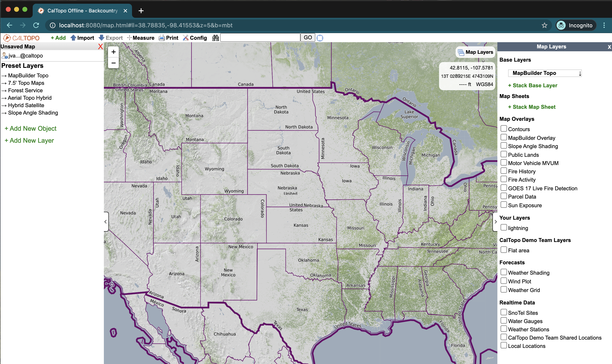Open the Import menu
The width and height of the screenshot is (612, 364).
coord(82,38)
